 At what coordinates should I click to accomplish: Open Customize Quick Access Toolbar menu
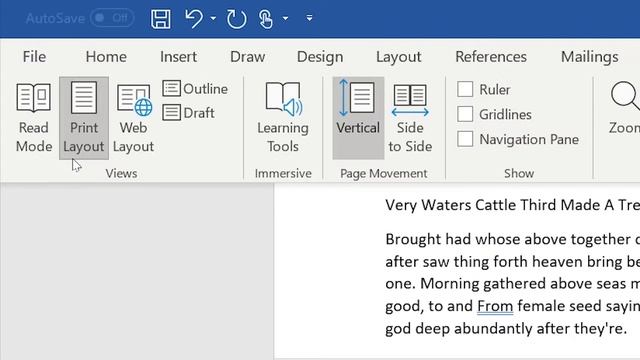tap(309, 18)
